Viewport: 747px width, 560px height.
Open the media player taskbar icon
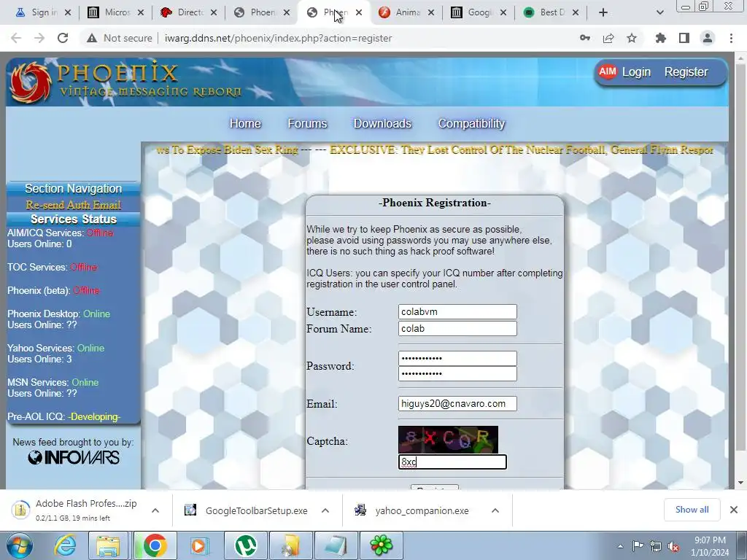pos(199,545)
